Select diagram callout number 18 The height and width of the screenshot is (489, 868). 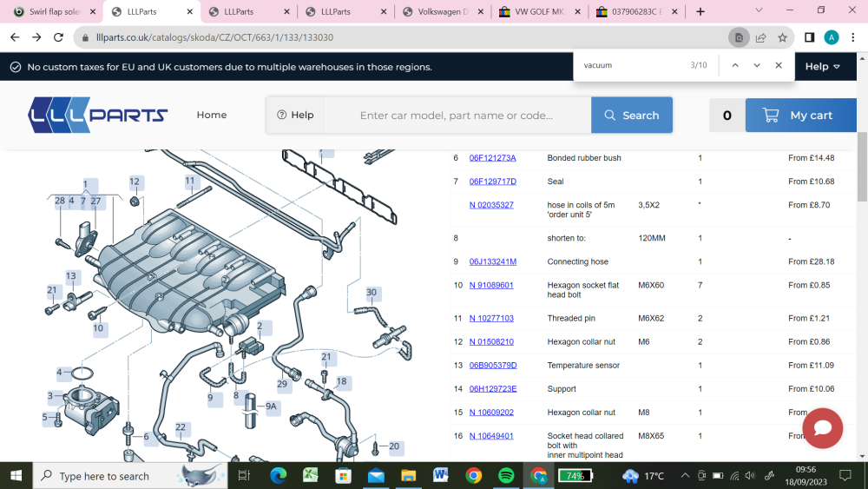click(341, 381)
